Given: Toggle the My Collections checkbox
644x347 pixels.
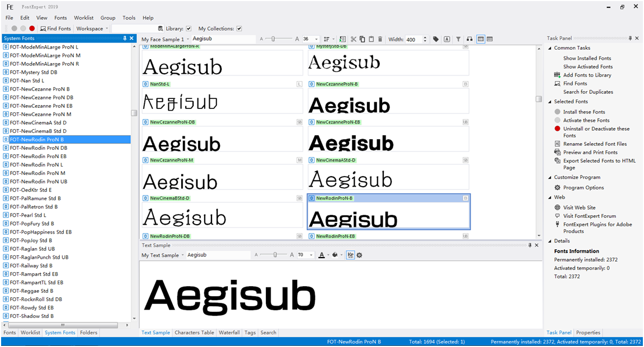Looking at the screenshot, I should [239, 28].
